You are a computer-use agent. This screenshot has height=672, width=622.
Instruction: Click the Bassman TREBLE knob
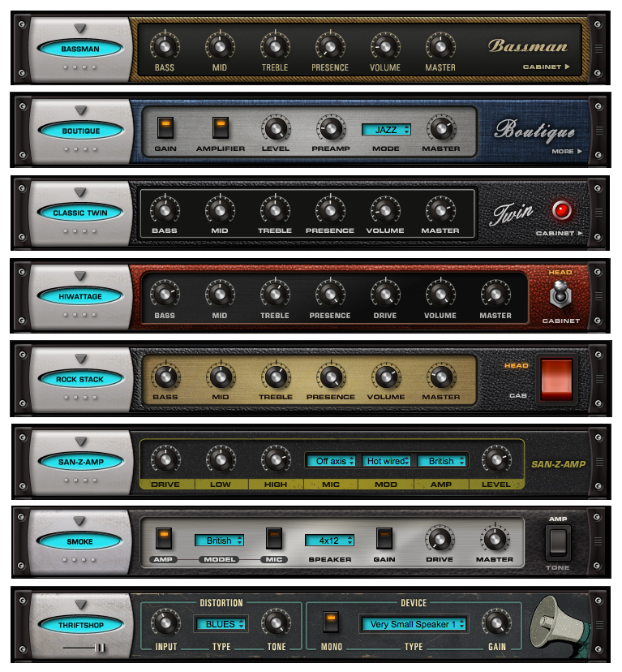275,46
